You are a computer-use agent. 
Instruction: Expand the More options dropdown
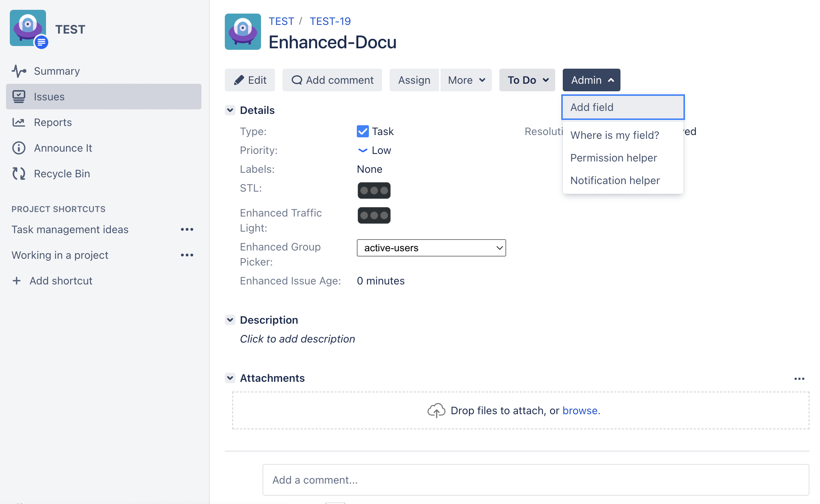coord(466,80)
